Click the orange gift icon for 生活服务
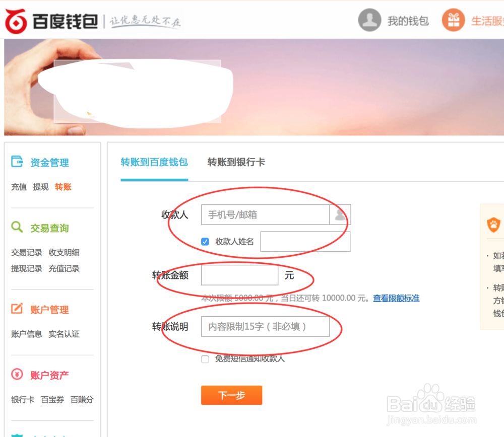504x437 pixels. (x=453, y=20)
